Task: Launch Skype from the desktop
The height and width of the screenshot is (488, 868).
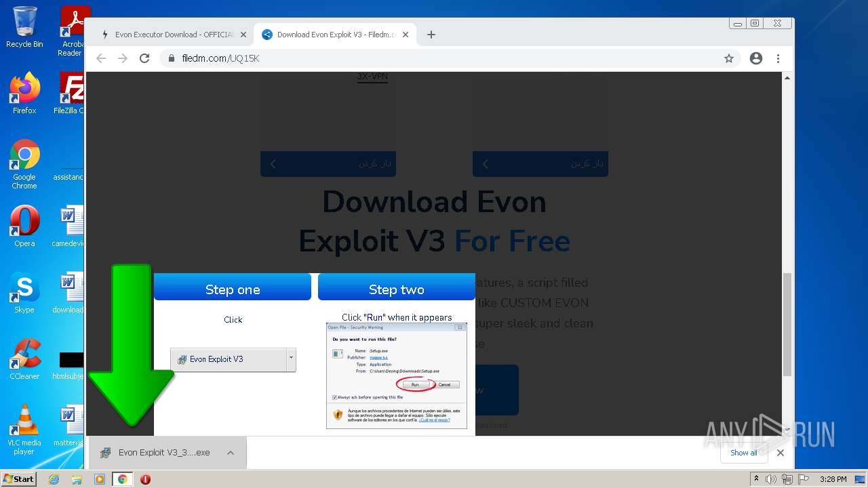Action: click(24, 293)
